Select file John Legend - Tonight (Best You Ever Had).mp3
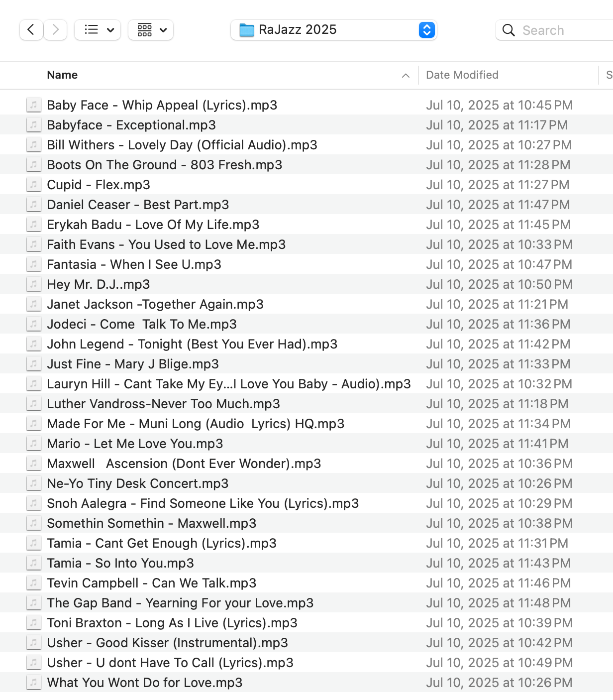The height and width of the screenshot is (700, 613). click(192, 344)
